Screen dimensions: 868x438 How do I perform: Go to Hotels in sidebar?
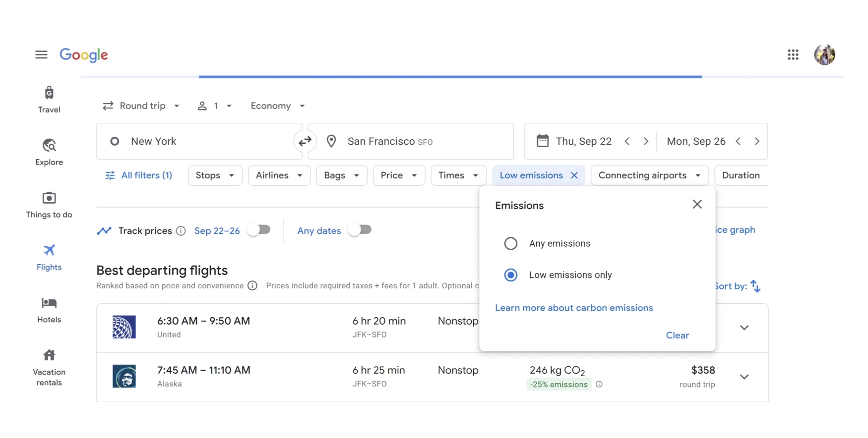pos(49,309)
